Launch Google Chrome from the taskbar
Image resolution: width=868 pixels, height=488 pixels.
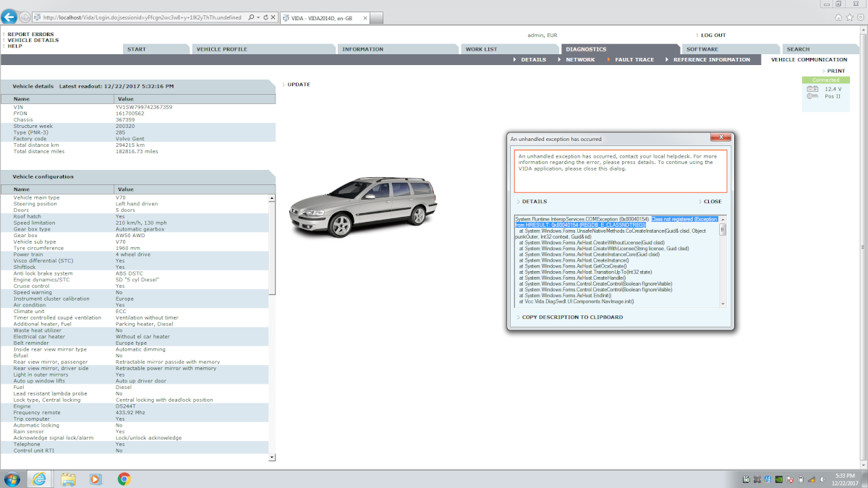(124, 479)
